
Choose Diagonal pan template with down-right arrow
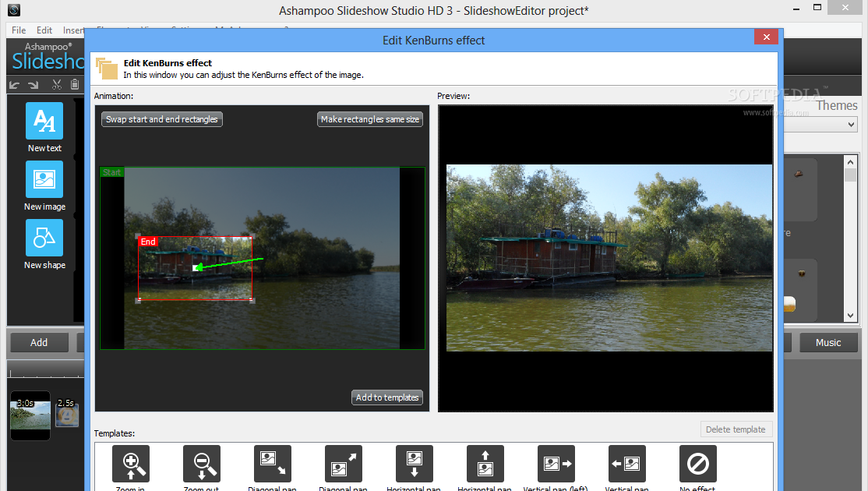[273, 464]
